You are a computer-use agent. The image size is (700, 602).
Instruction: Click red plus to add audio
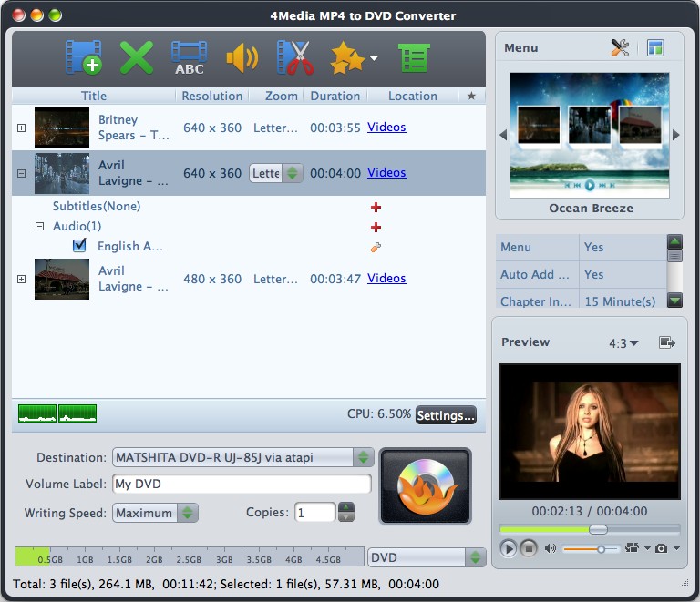pyautogui.click(x=376, y=228)
